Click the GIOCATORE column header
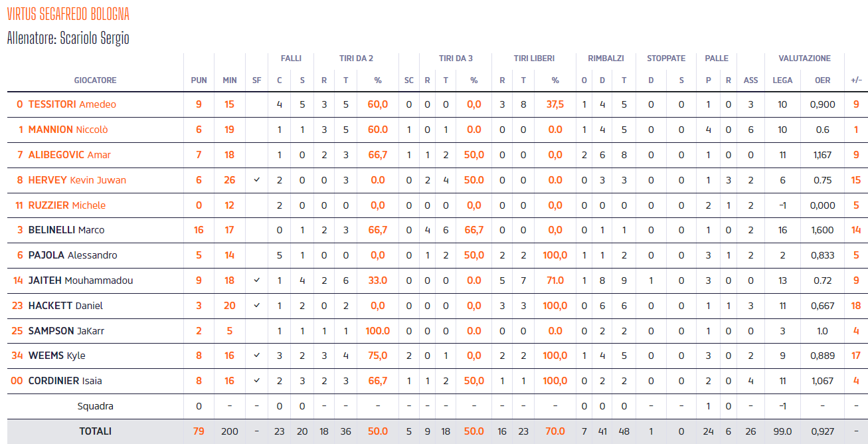This screenshot has height=444, width=868. point(95,80)
